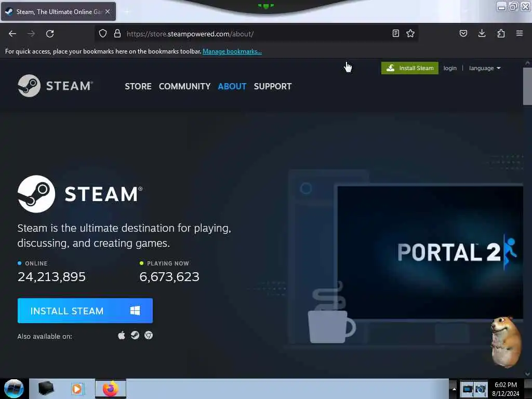Click the login link
The height and width of the screenshot is (399, 532).
click(450, 68)
